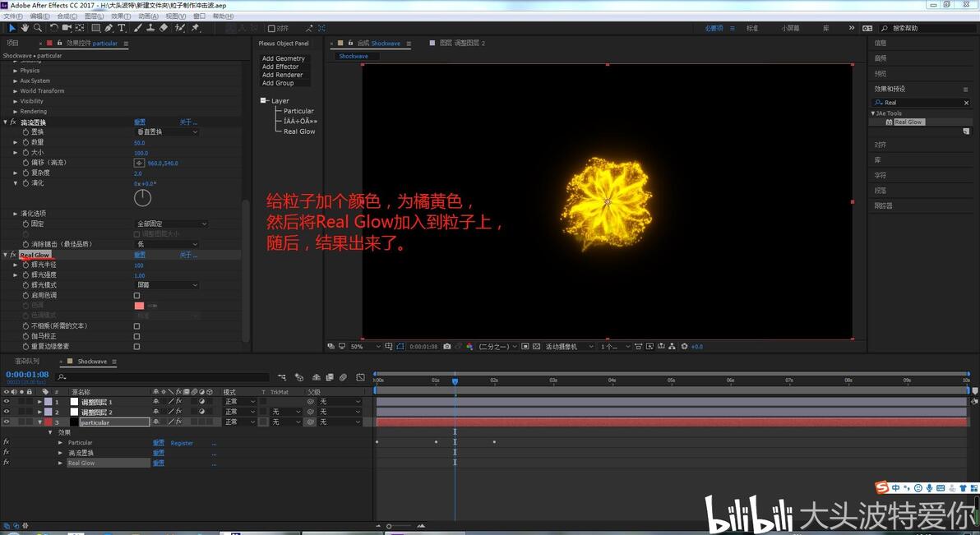Click the 偏移 point picker crosshair button

140,163
